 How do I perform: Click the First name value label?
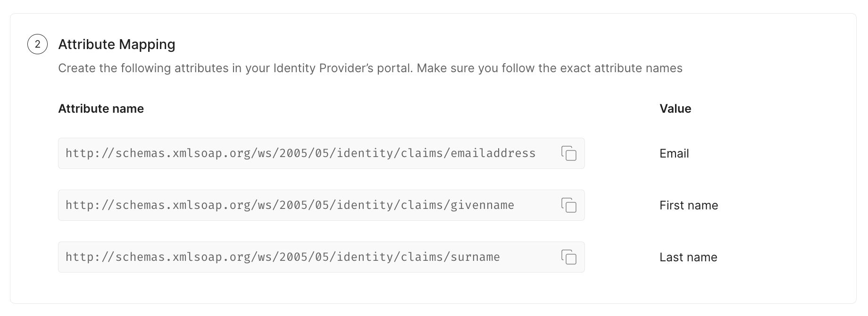click(x=689, y=205)
